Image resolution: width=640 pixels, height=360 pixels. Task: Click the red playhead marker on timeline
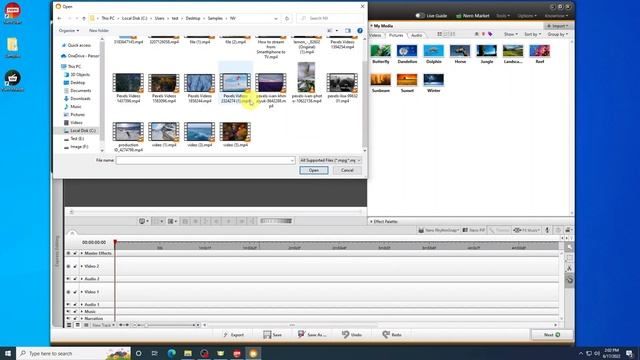coord(116,243)
